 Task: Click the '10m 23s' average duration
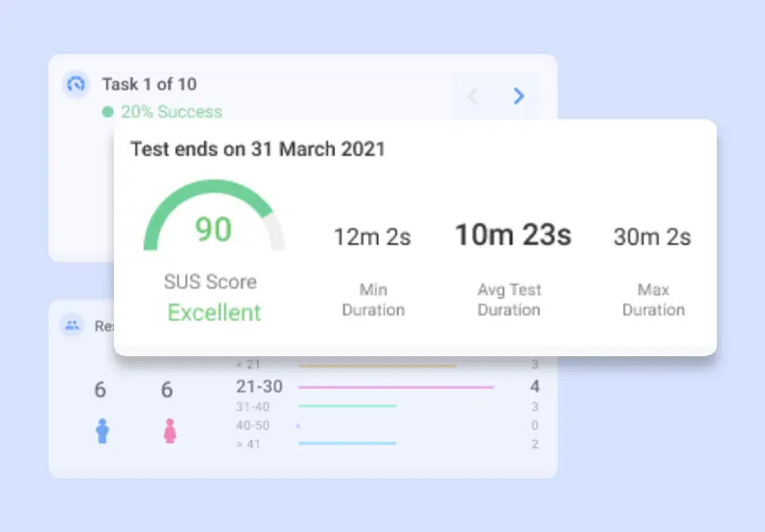[513, 235]
